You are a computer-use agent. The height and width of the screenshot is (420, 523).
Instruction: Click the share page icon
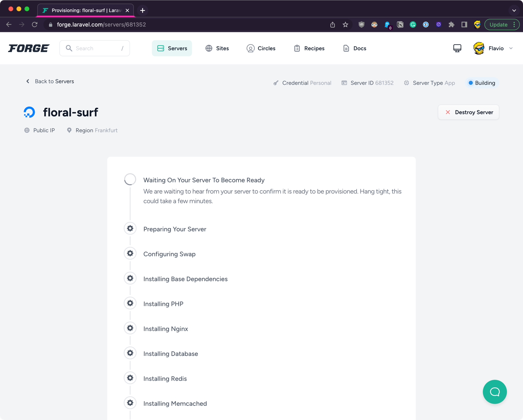click(x=332, y=24)
